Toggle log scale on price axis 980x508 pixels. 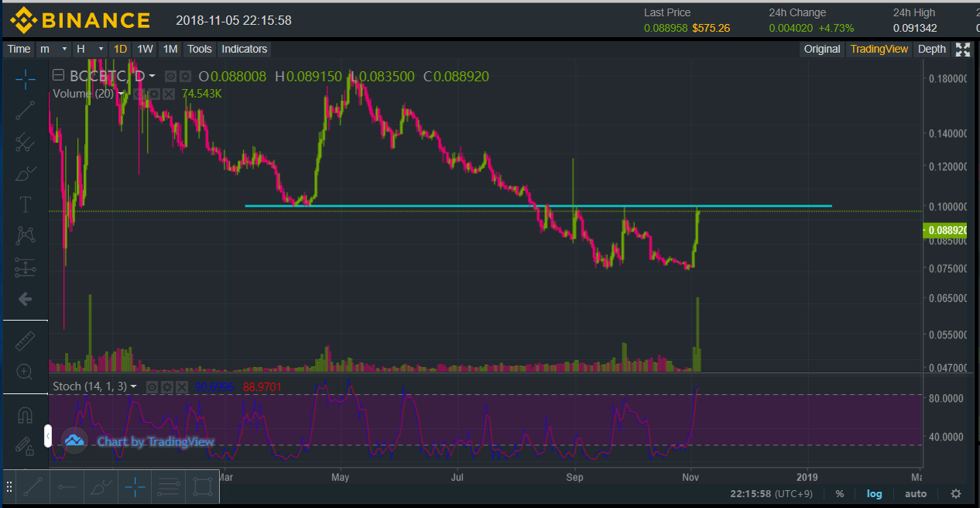coord(874,494)
